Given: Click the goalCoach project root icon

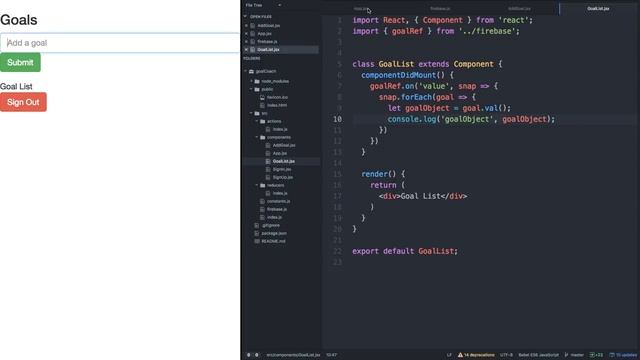Looking at the screenshot, I should 251,71.
